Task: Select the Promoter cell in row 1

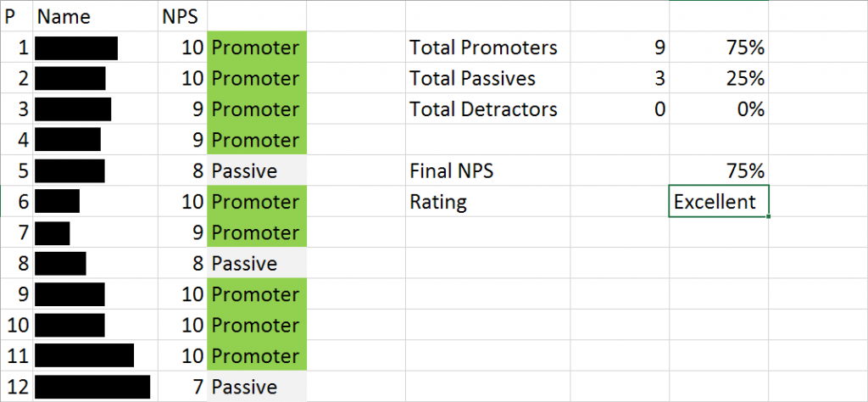Action: click(x=257, y=47)
